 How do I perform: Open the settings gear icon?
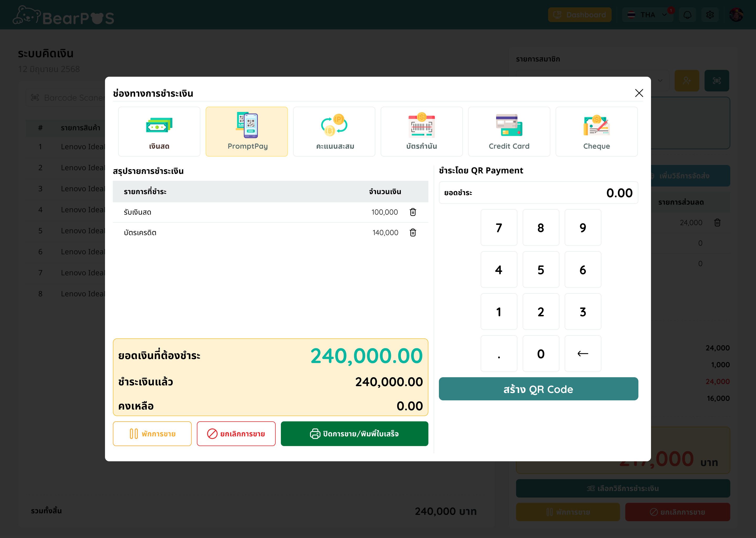(x=710, y=15)
